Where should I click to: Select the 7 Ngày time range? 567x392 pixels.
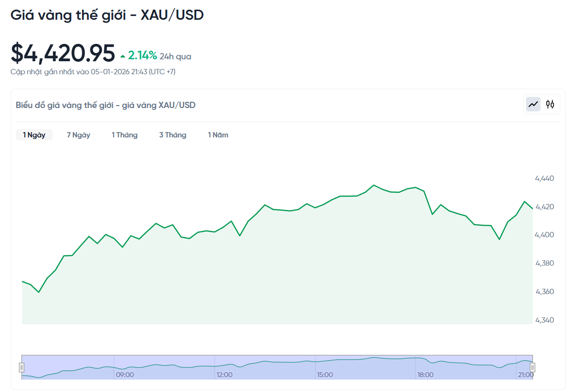(79, 135)
